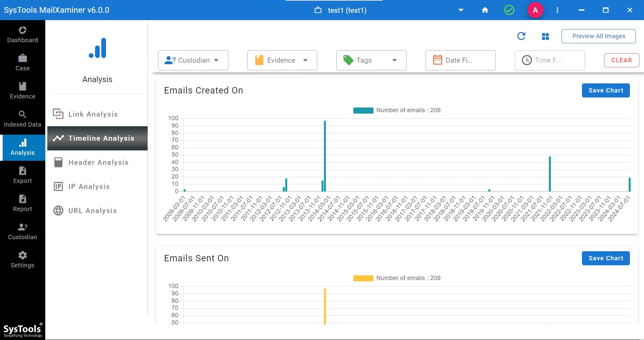Go to Evidence in the sidebar

point(22,91)
